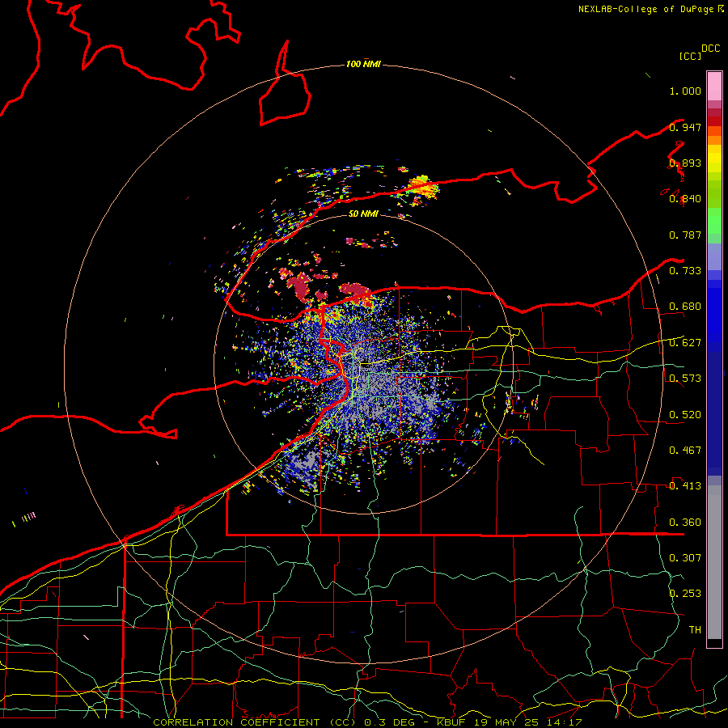The width and height of the screenshot is (728, 728).
Task: Click the 0.947 scale value
Action: [685, 127]
